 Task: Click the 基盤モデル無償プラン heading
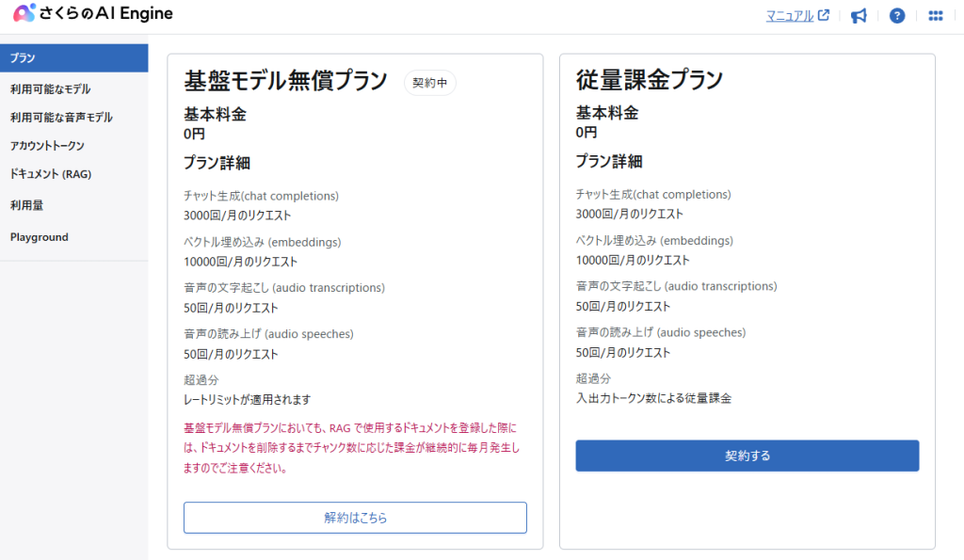[x=285, y=82]
